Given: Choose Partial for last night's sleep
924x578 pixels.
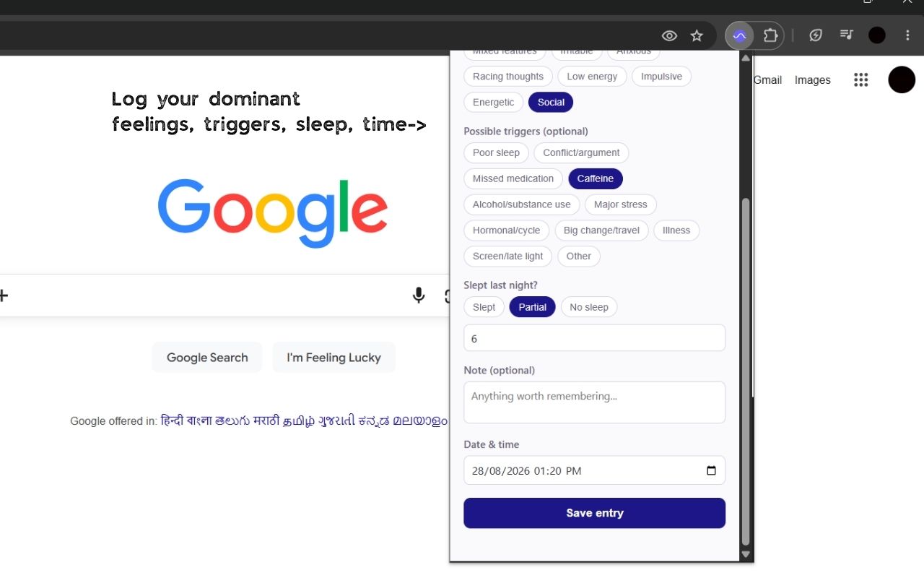Looking at the screenshot, I should click(533, 308).
